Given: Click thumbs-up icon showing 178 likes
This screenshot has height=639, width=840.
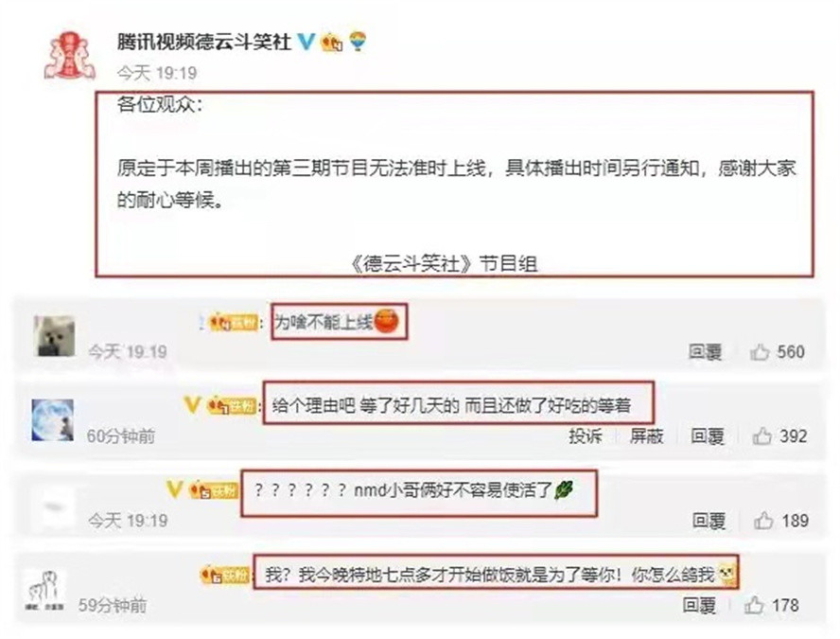Looking at the screenshot, I should [754, 605].
